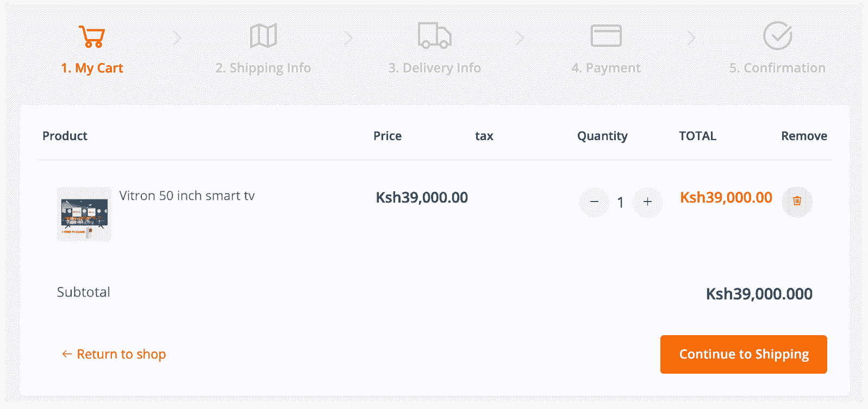Open the 5. Confirmation step
The height and width of the screenshot is (409, 868).
pos(777,68)
